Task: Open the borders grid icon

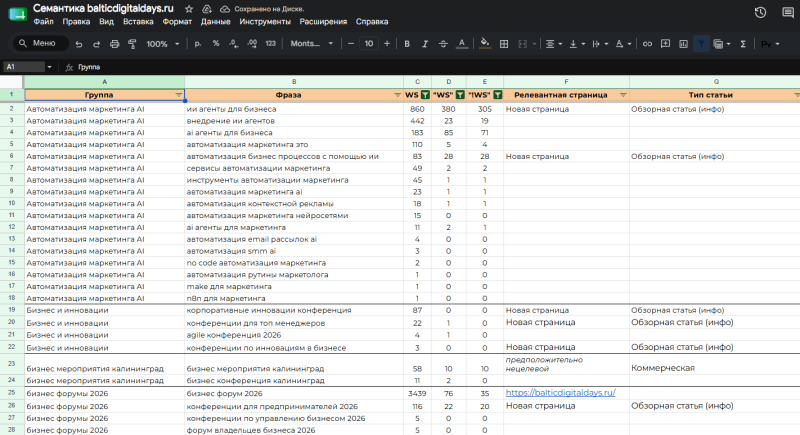Action: [x=504, y=44]
